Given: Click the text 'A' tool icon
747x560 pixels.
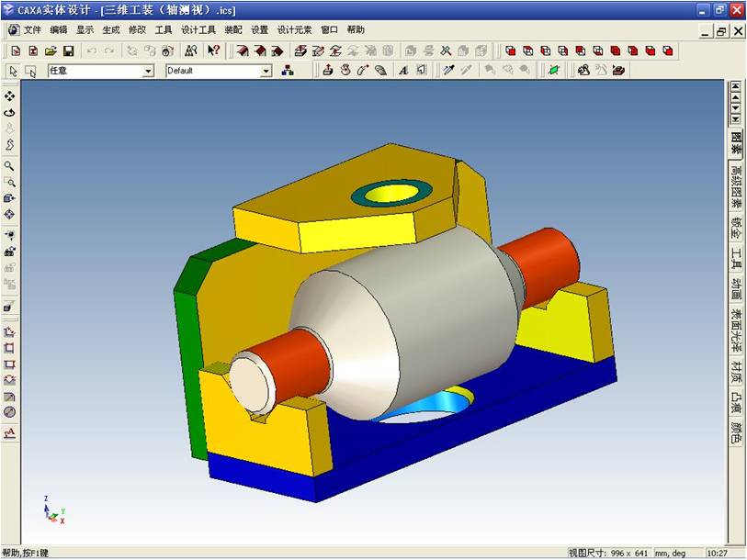Looking at the screenshot, I should [403, 70].
